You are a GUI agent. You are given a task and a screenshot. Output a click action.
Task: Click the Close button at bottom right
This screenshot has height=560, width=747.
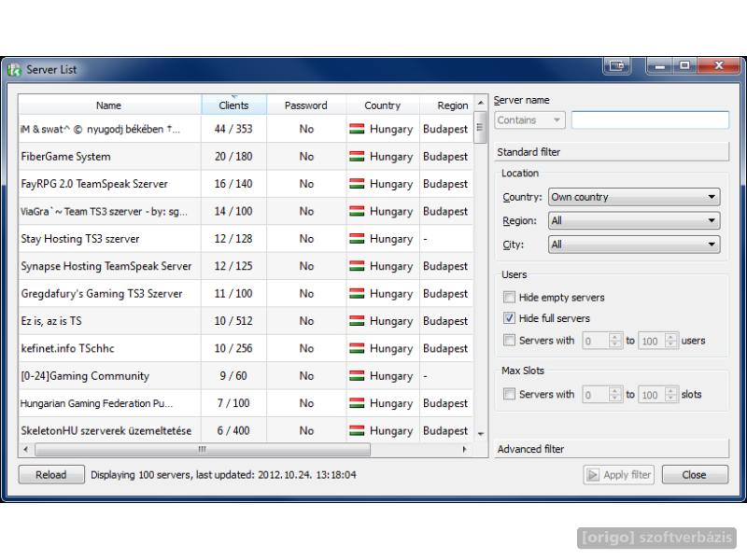(695, 475)
